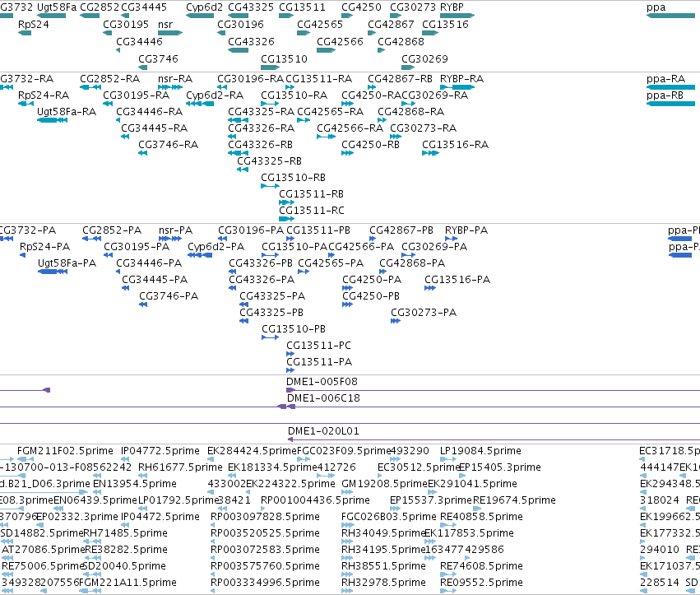The image size is (700, 595).
Task: Select the "CG43325-PB" protein label
Action: coord(271,313)
